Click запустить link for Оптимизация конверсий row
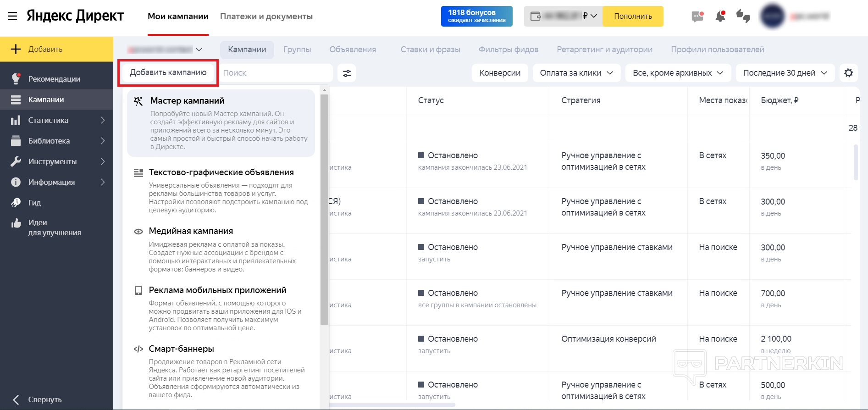This screenshot has height=410, width=868. tap(434, 351)
